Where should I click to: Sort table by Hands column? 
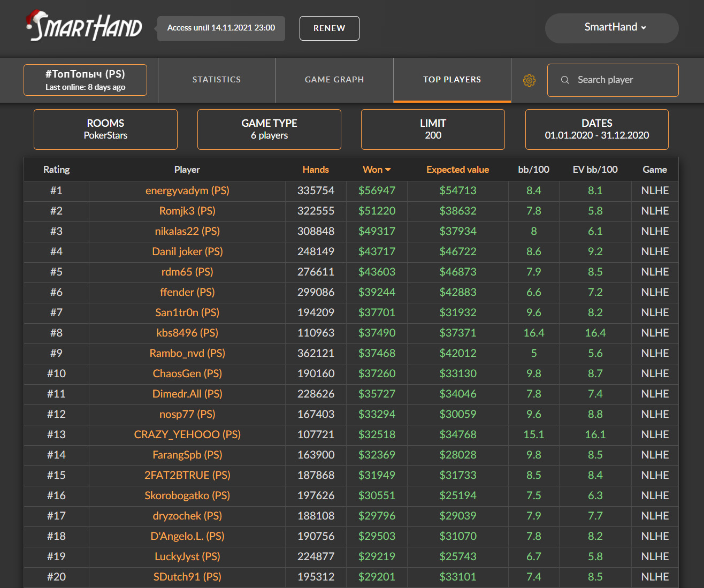pyautogui.click(x=316, y=170)
